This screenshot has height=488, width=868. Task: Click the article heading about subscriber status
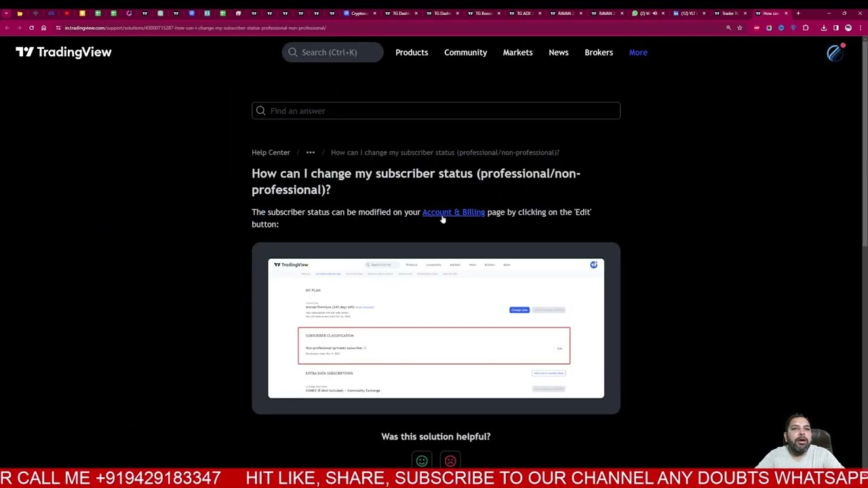[416, 182]
